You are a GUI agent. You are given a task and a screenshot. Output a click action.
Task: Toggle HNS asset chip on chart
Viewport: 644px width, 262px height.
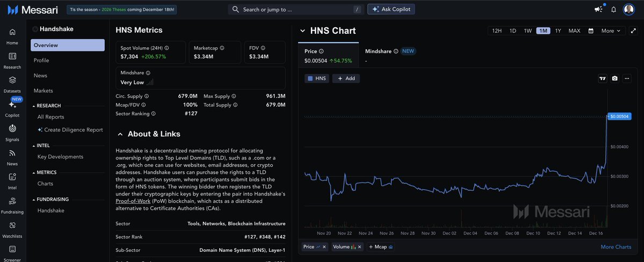(x=317, y=78)
